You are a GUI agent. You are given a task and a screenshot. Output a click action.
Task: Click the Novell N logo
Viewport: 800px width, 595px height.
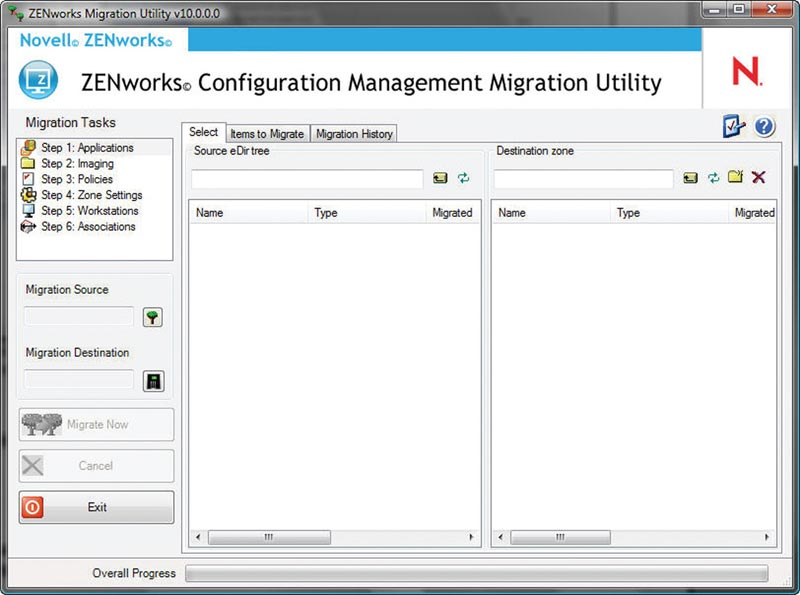coord(747,71)
